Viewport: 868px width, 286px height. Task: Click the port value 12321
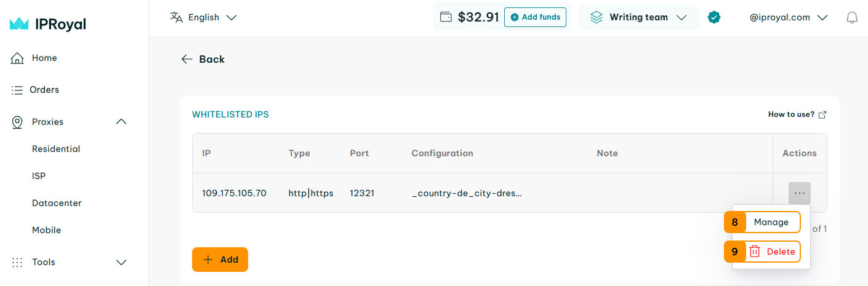tap(362, 193)
